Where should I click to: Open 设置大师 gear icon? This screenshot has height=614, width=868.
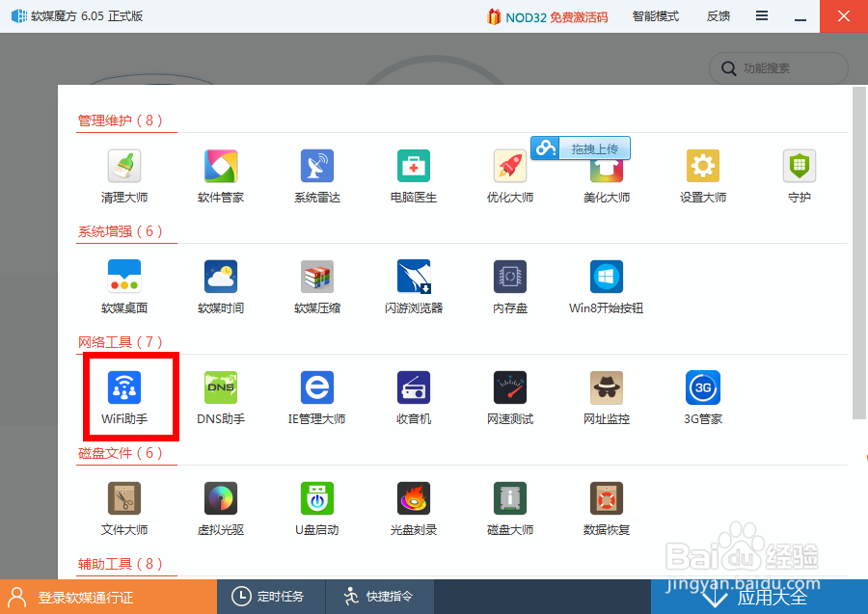703,166
